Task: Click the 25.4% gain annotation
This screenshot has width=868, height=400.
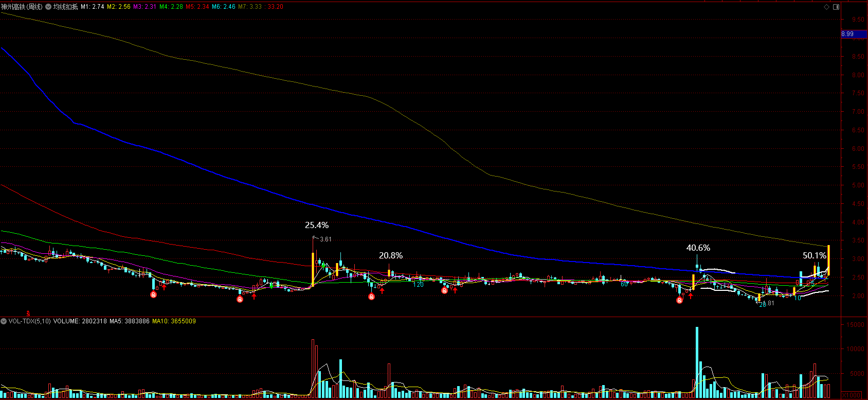Action: [317, 225]
